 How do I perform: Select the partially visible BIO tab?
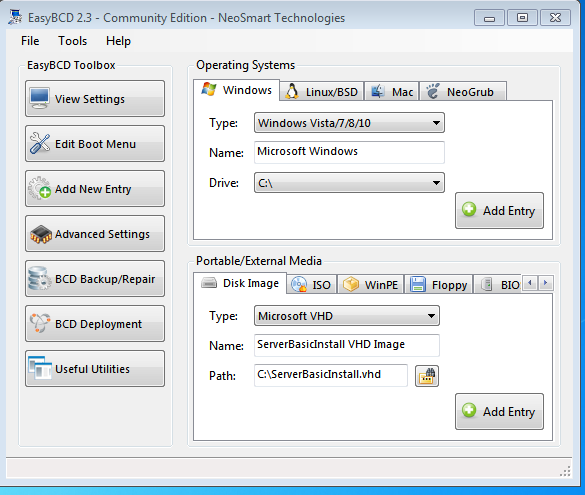(498, 285)
